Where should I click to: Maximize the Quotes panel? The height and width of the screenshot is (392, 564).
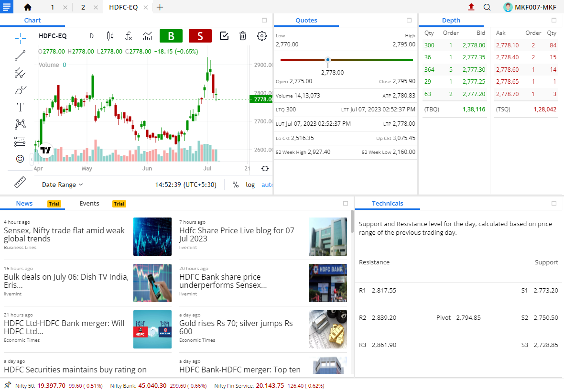coord(409,20)
